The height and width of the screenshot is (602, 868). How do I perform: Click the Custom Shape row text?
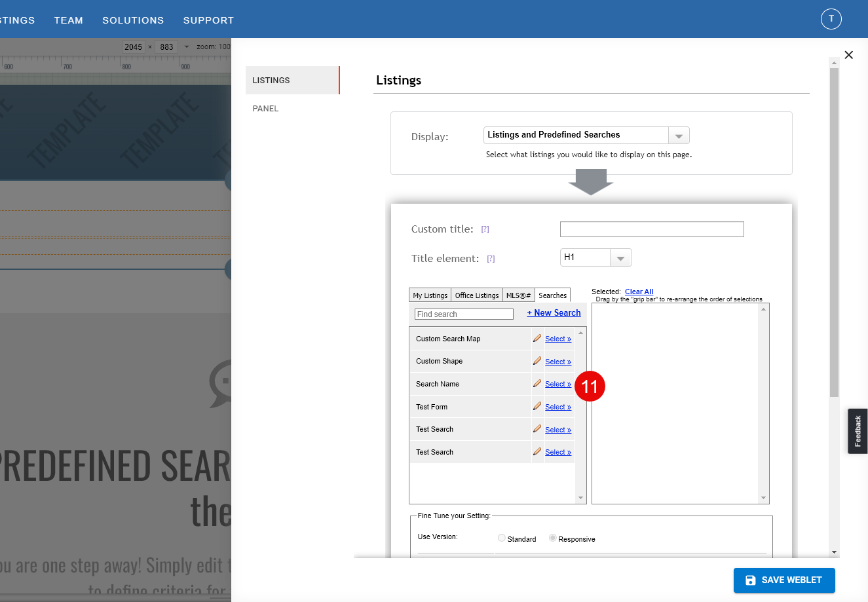[x=439, y=361]
